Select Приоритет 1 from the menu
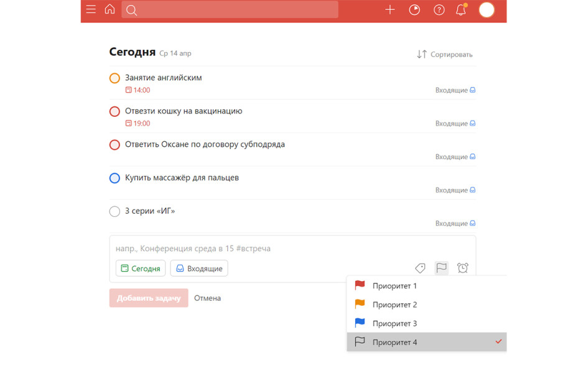The height and width of the screenshot is (383, 588). tap(427, 286)
